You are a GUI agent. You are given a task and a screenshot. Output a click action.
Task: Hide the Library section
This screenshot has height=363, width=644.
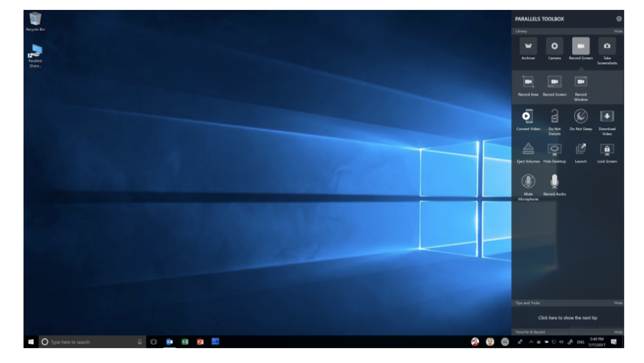[x=618, y=31]
